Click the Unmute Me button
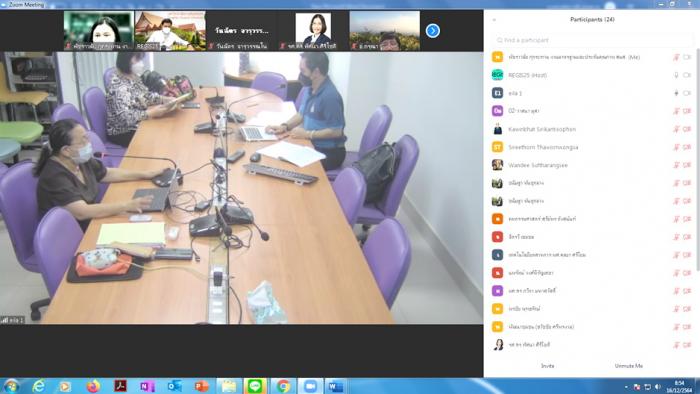 pos(628,366)
